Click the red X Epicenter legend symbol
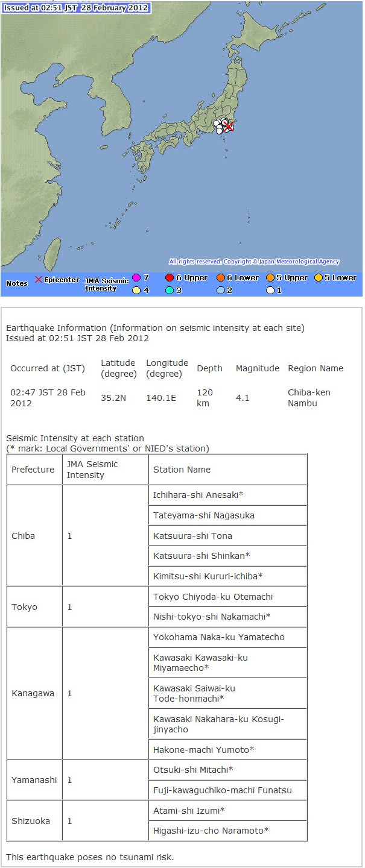Image resolution: width=365 pixels, height=868 pixels. [x=39, y=280]
